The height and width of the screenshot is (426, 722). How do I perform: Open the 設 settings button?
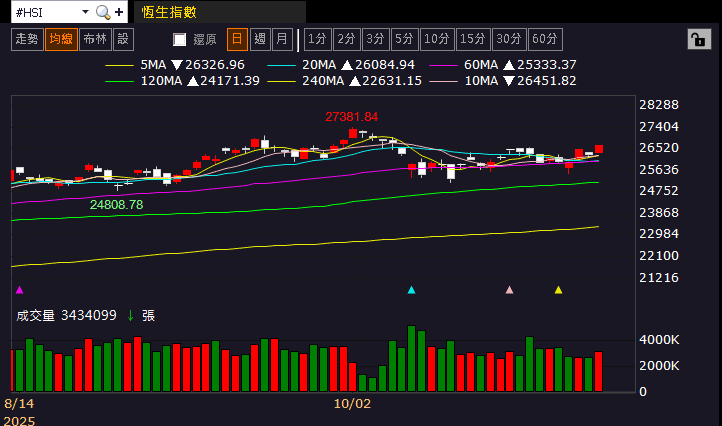pos(123,39)
